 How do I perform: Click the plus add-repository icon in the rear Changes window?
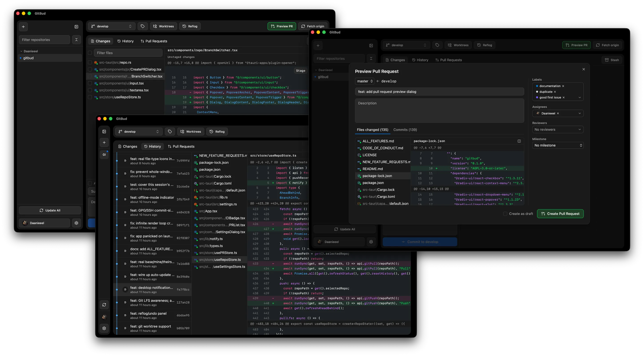(x=23, y=27)
